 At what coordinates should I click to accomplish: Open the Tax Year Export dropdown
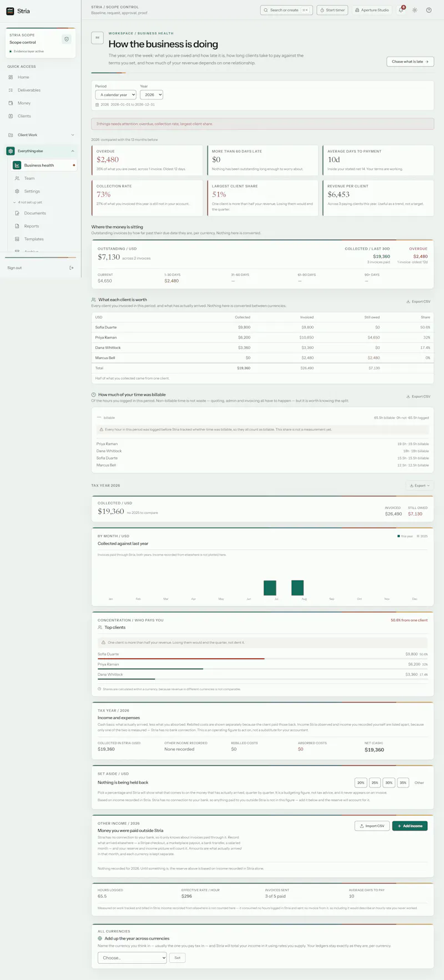[420, 486]
